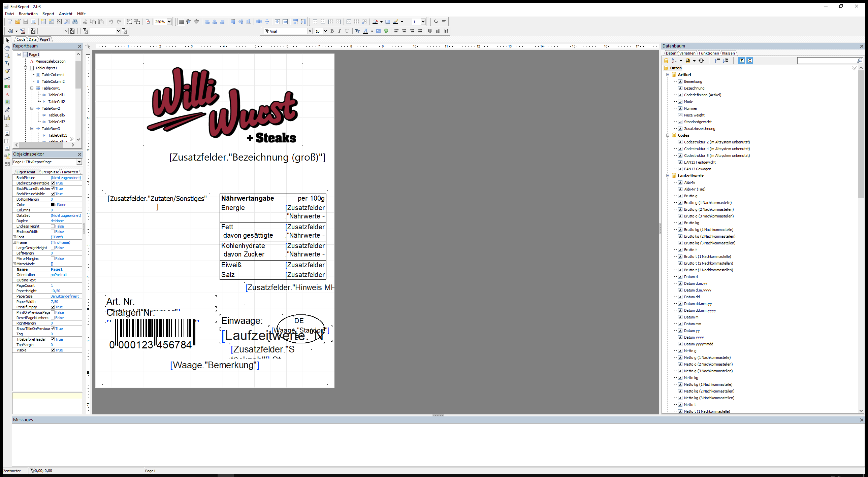Open the Report menu
868x477 pixels.
48,14
